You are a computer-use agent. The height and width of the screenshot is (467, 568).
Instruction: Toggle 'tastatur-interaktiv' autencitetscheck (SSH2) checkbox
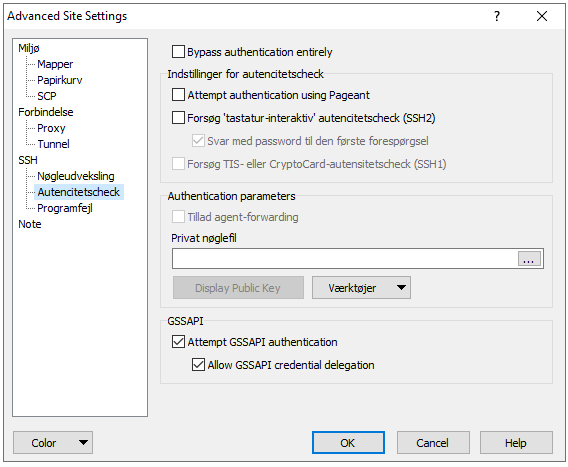click(178, 118)
